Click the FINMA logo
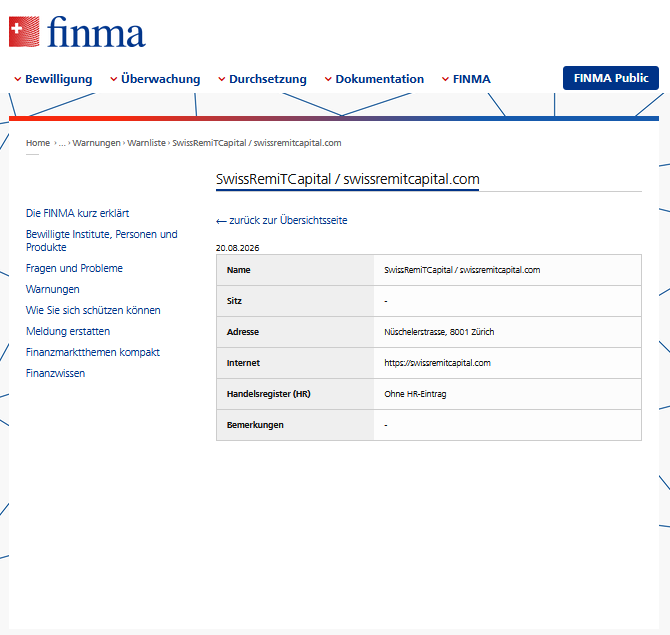 [x=77, y=32]
